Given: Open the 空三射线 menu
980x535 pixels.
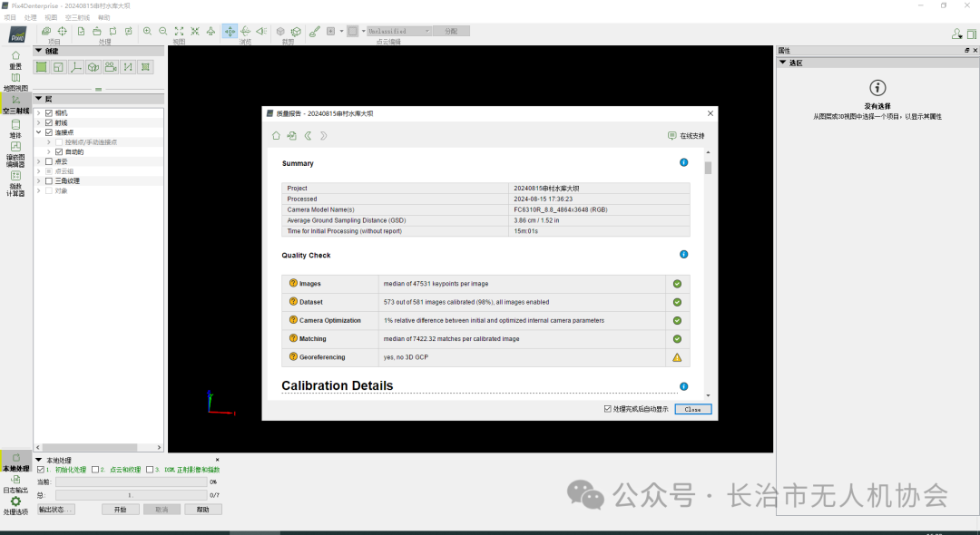Looking at the screenshot, I should 77,17.
